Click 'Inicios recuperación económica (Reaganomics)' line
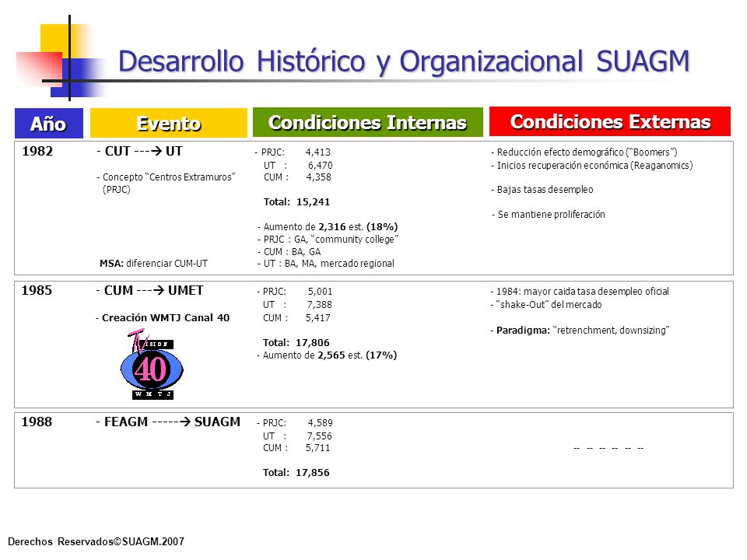The height and width of the screenshot is (560, 747). tap(591, 165)
